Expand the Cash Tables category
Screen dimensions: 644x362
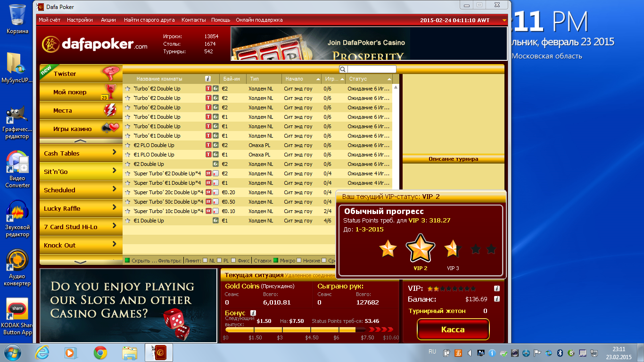tap(80, 153)
